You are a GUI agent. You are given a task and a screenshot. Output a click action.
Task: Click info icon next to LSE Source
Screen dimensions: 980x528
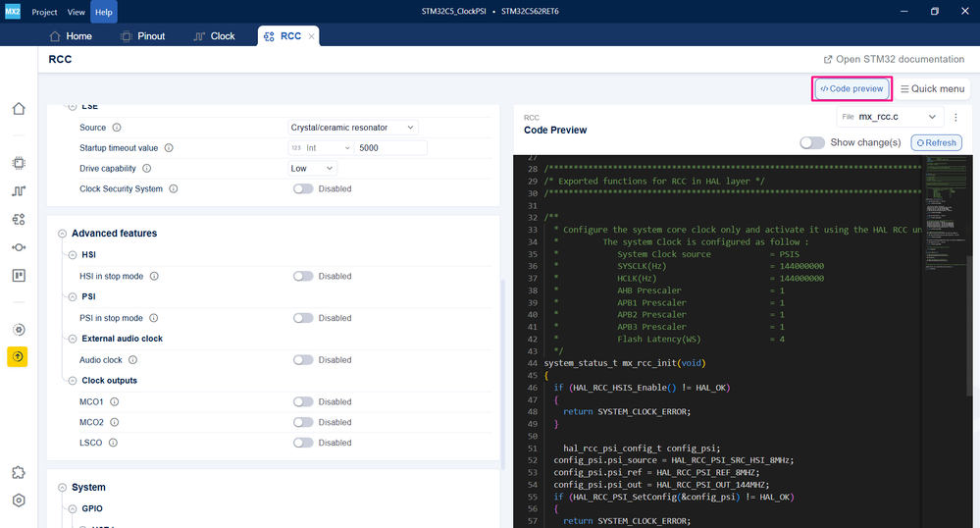[117, 128]
